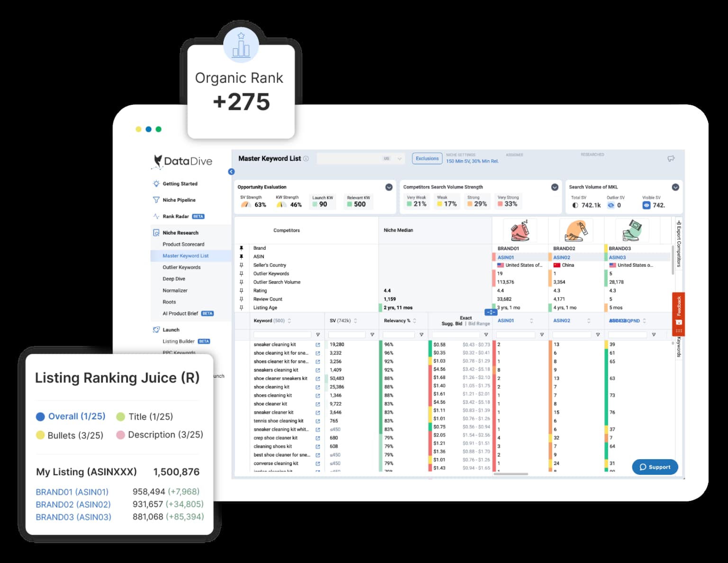Collapse the sidebar with the blue arrow
The width and height of the screenshot is (728, 563).
[231, 172]
